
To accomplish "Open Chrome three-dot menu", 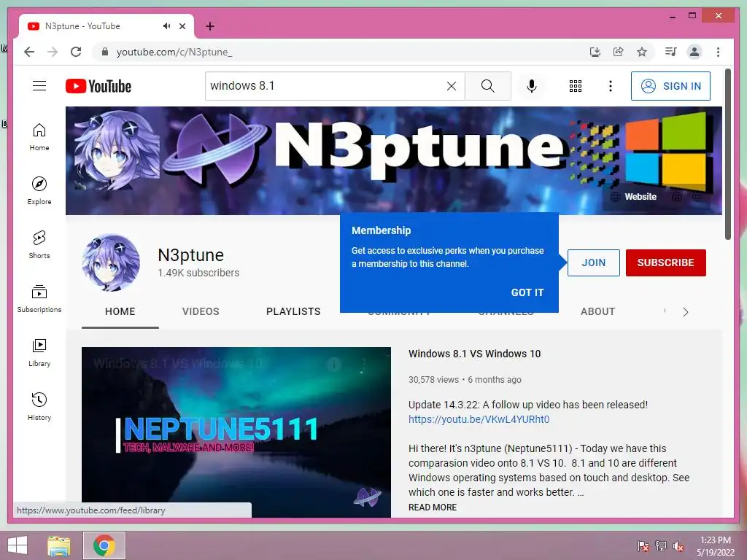I will 718,52.
